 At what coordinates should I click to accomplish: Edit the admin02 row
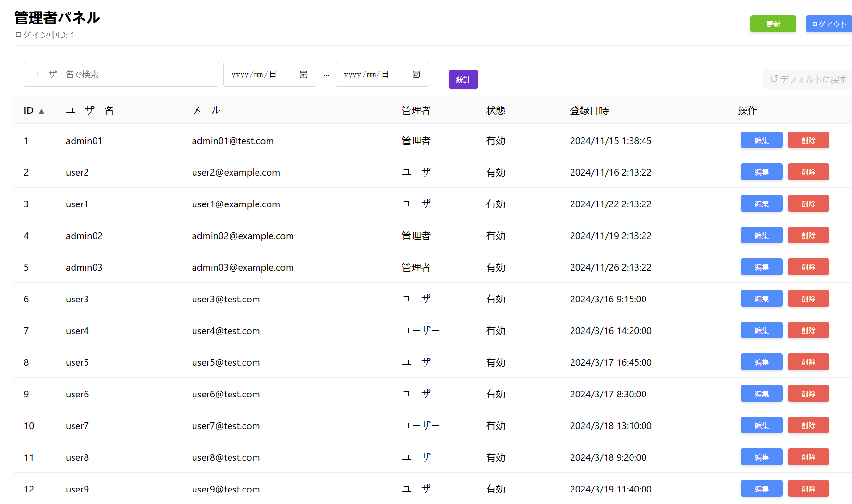[x=761, y=235]
